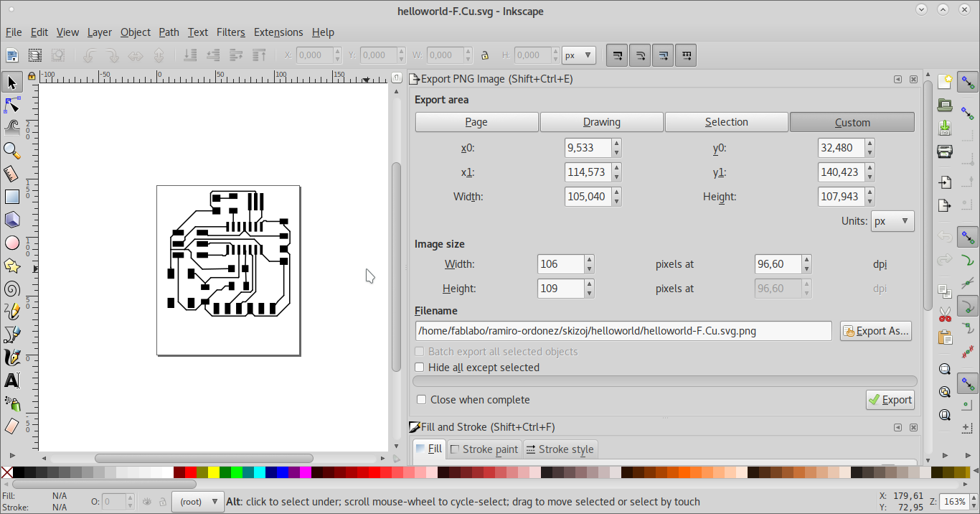
Task: Select the Zoom magnifier tool in toolbox
Action: (11, 151)
